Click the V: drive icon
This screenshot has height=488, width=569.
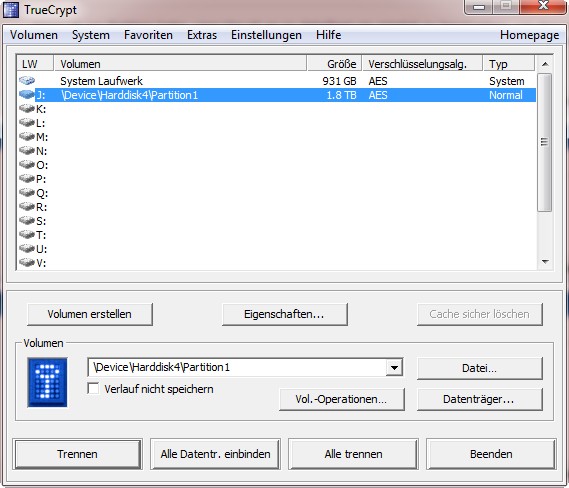pyautogui.click(x=27, y=262)
